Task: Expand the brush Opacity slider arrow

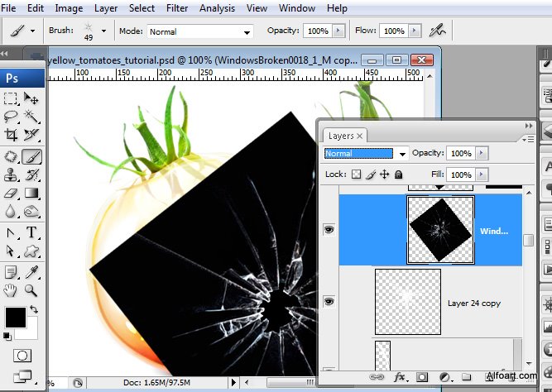Action: pyautogui.click(x=339, y=31)
